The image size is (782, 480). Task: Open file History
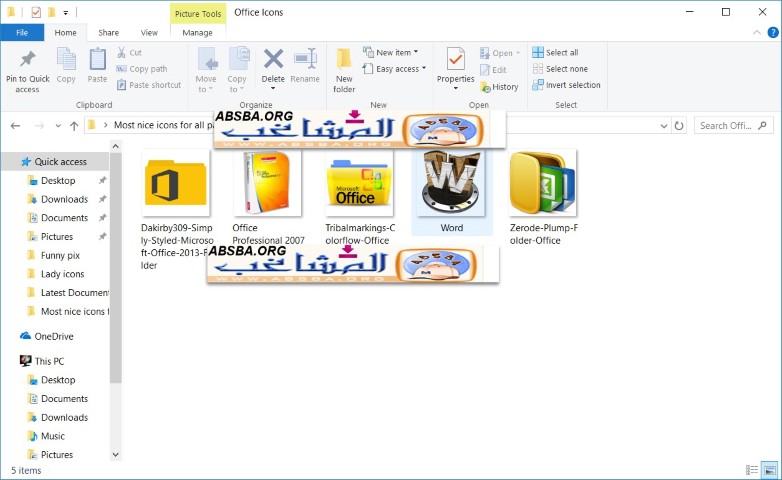(499, 87)
